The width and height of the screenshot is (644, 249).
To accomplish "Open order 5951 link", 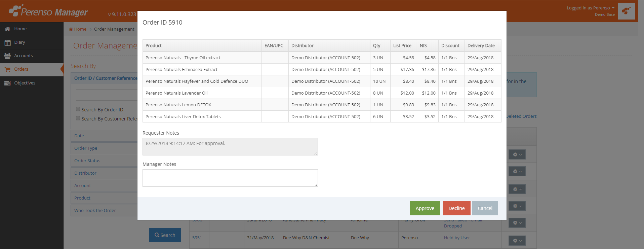I will pyautogui.click(x=197, y=238).
